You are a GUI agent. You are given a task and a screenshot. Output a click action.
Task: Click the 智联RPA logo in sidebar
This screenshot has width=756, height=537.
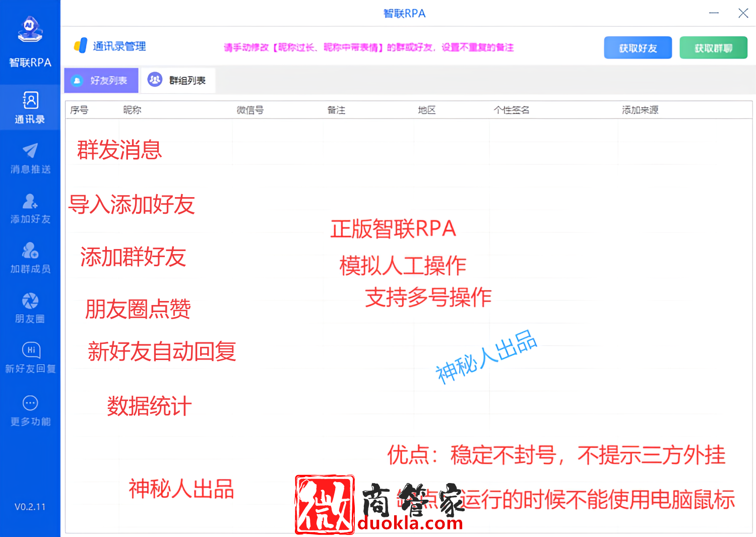[30, 30]
